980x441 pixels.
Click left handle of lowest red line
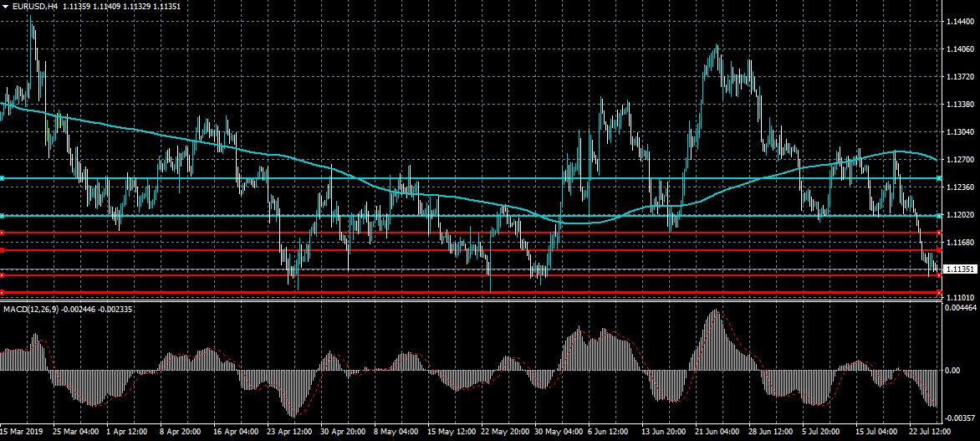(3, 292)
